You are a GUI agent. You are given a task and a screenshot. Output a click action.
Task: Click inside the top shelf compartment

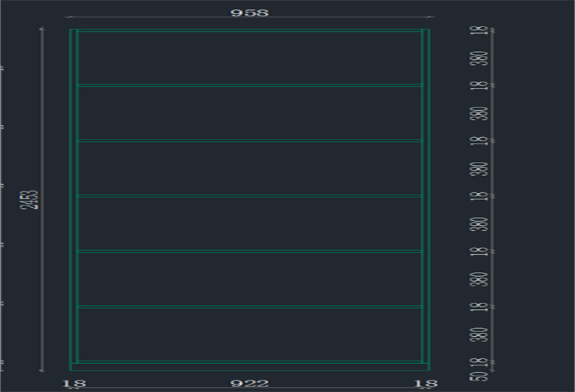click(x=250, y=58)
